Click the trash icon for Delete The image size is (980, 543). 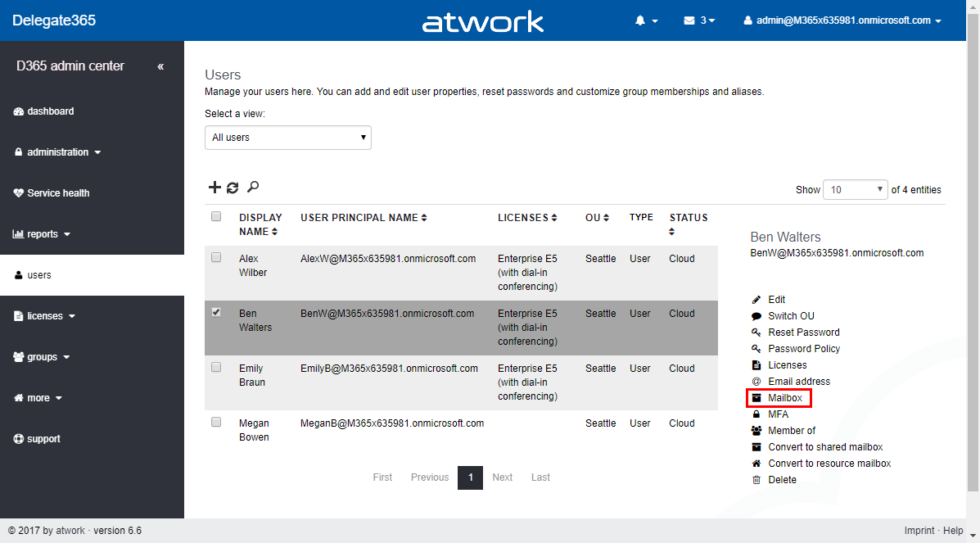[x=756, y=480]
